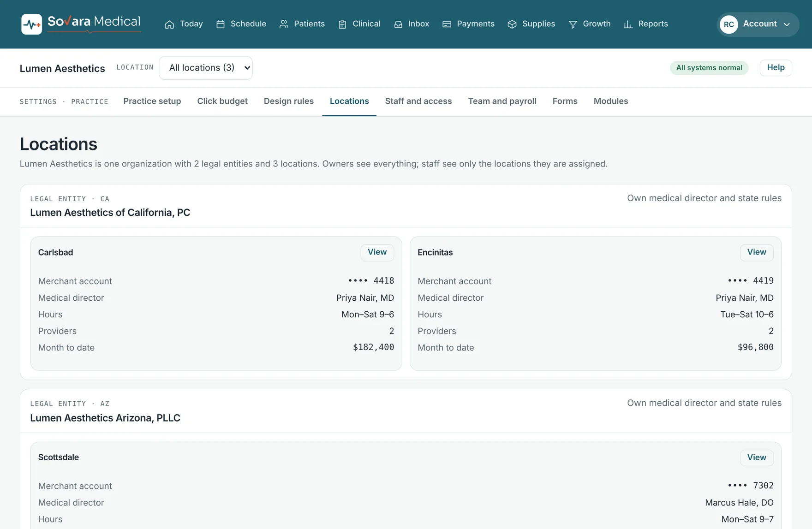Open the Click budget tab
This screenshot has width=812, height=529.
click(222, 101)
